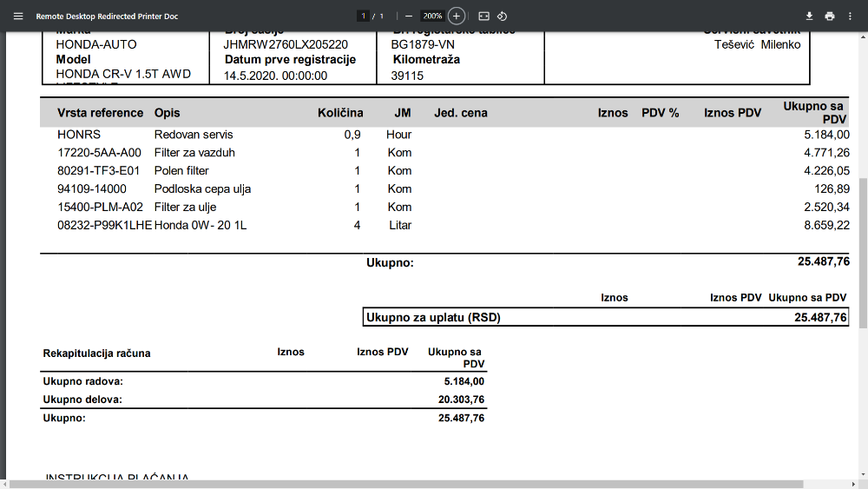Click the Honda 0W- 20 1L description
Viewport: 868px width, 489px height.
click(x=201, y=226)
